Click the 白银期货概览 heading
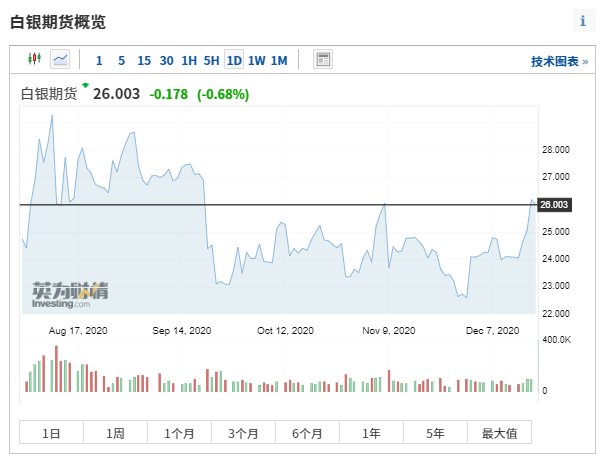Viewport: 605px width, 464px height. [58, 22]
